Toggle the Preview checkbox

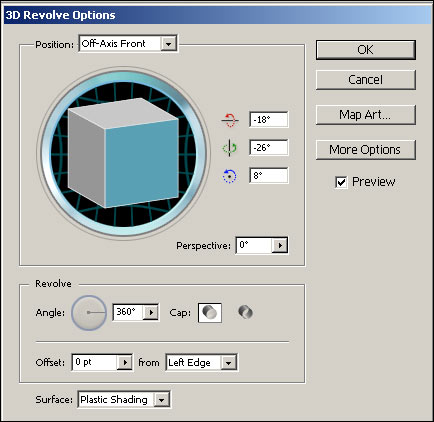click(x=341, y=182)
